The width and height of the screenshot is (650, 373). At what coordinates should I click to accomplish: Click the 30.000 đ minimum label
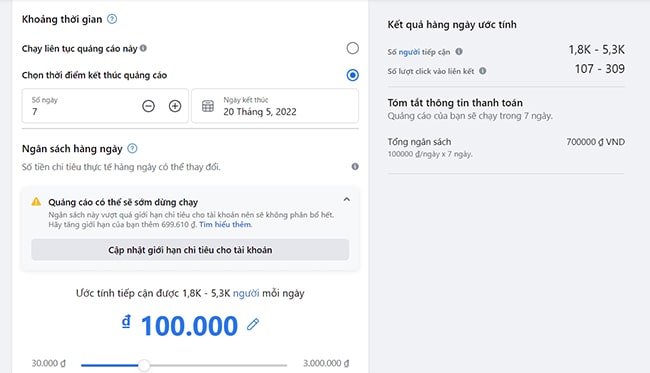[x=49, y=363]
